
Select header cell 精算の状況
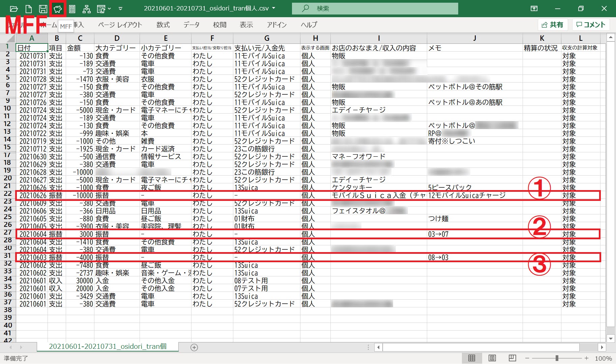(541, 48)
